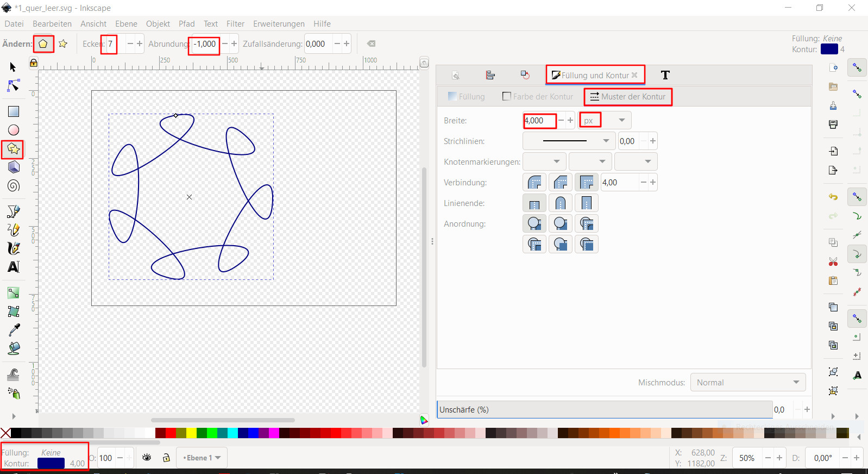The image size is (868, 474).
Task: Choose the node editing tool
Action: tap(13, 86)
